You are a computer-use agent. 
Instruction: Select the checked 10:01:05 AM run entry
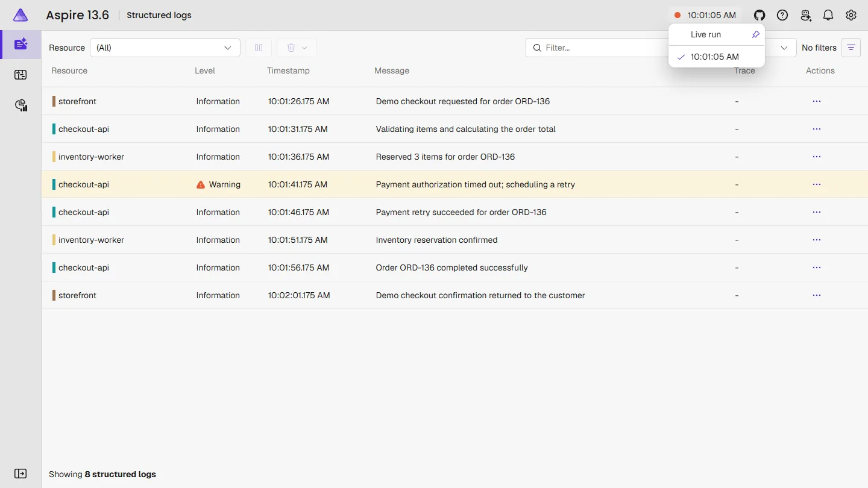click(x=716, y=57)
